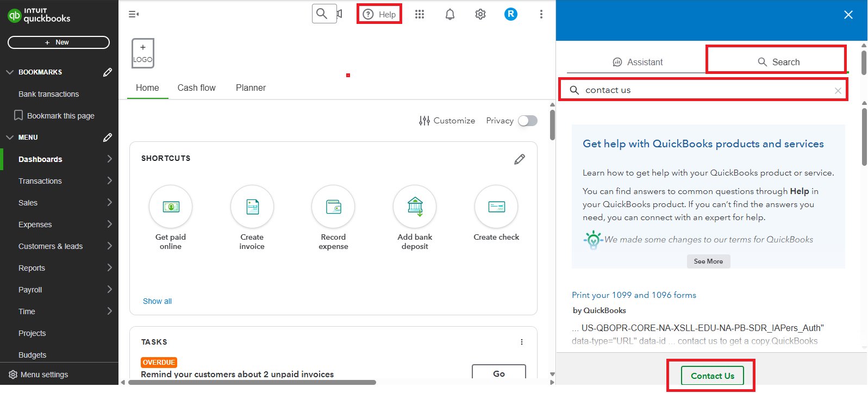Switch to the Planner tab
Screen dimensions: 868x393
coord(251,88)
